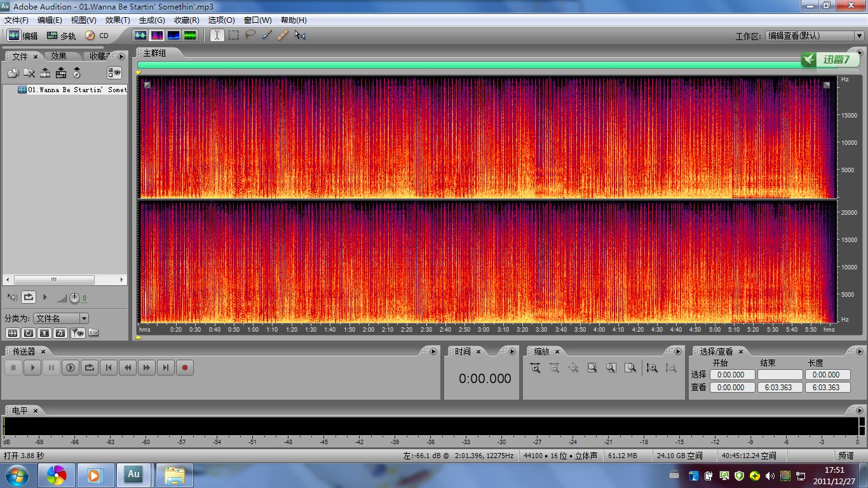Click Go to beginning transport button
The height and width of the screenshot is (488, 868).
pyautogui.click(x=109, y=367)
